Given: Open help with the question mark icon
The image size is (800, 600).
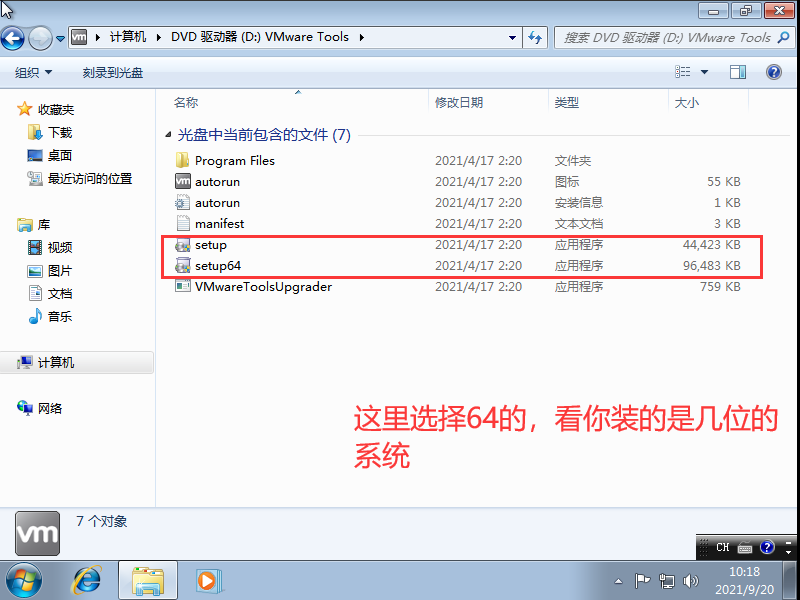Looking at the screenshot, I should (x=773, y=72).
